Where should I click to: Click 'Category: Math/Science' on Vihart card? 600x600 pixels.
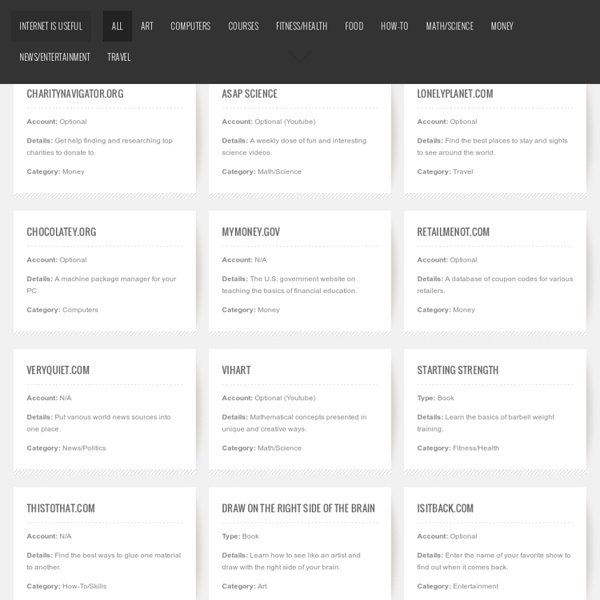(x=261, y=448)
